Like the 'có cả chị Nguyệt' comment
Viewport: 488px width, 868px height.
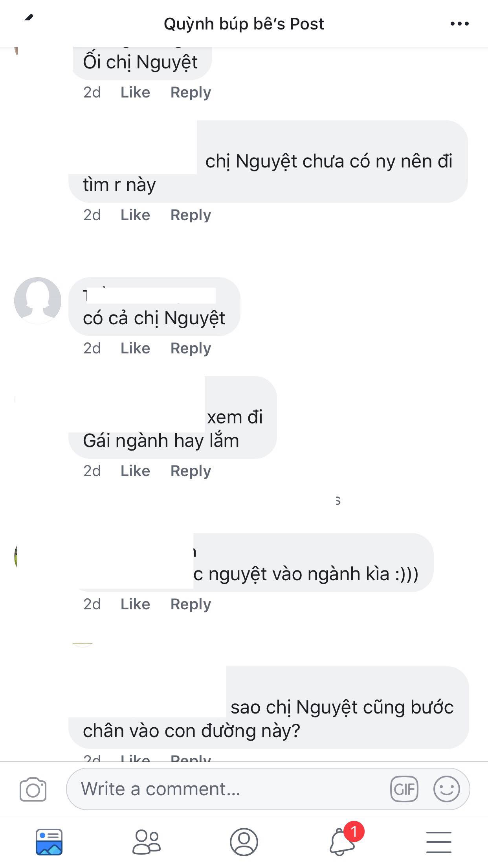click(135, 348)
